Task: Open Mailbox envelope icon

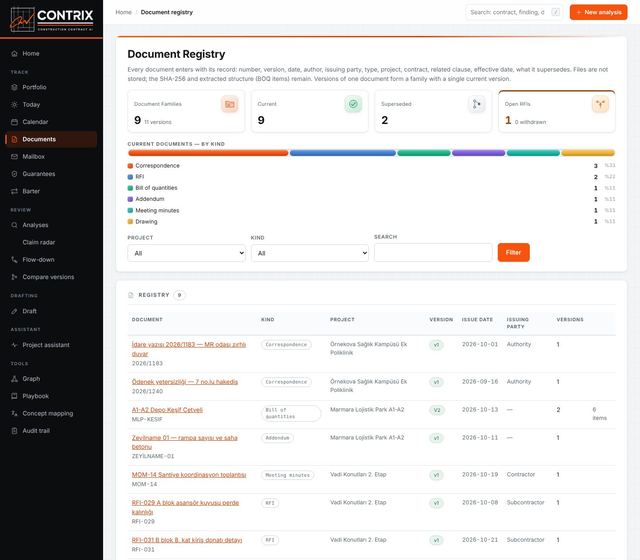Action: (x=14, y=156)
